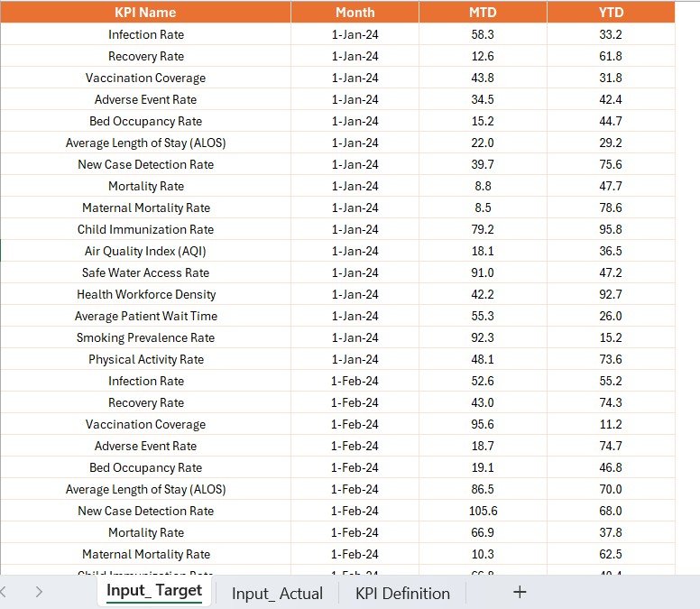Select the KPI Name header cell
Image resolution: width=700 pixels, height=609 pixels.
click(x=145, y=12)
